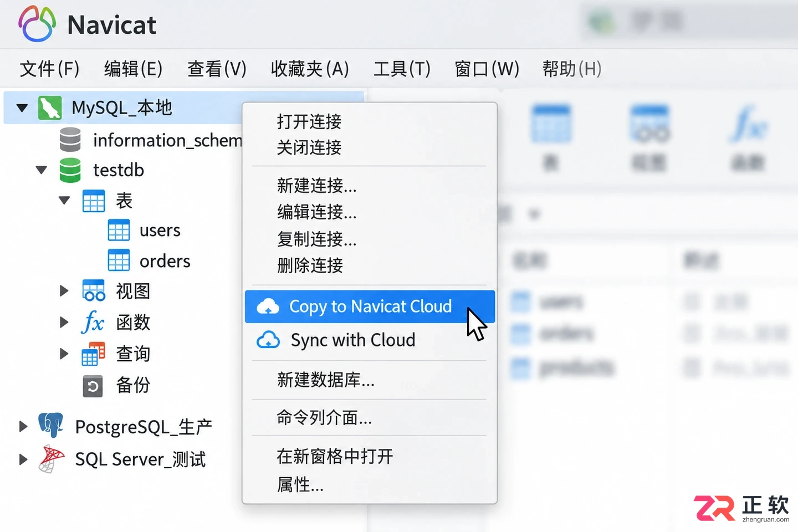Click the 表 tables folder icon

point(94,201)
